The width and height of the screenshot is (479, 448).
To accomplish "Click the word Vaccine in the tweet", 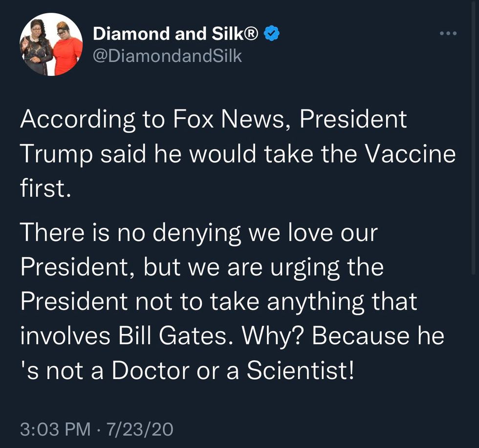I will click(x=411, y=154).
